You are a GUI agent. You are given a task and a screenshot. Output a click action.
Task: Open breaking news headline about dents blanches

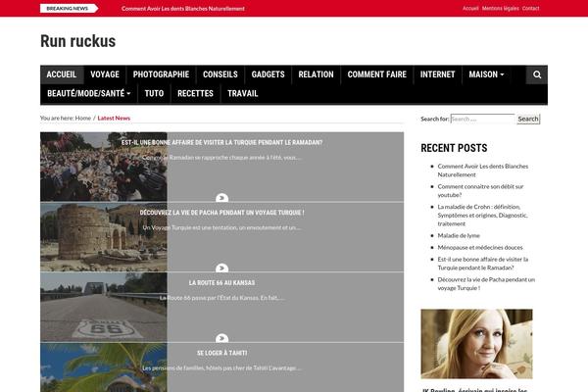click(183, 8)
